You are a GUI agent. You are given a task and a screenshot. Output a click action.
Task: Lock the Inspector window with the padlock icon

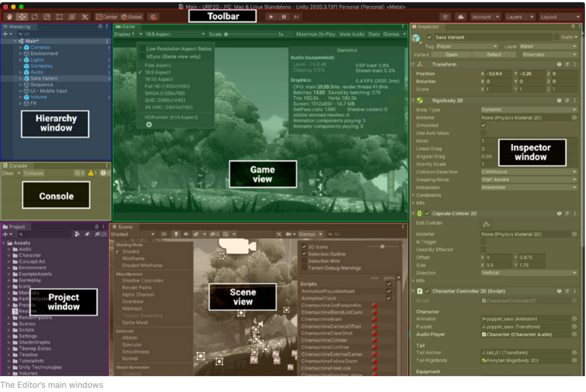pyautogui.click(x=573, y=27)
